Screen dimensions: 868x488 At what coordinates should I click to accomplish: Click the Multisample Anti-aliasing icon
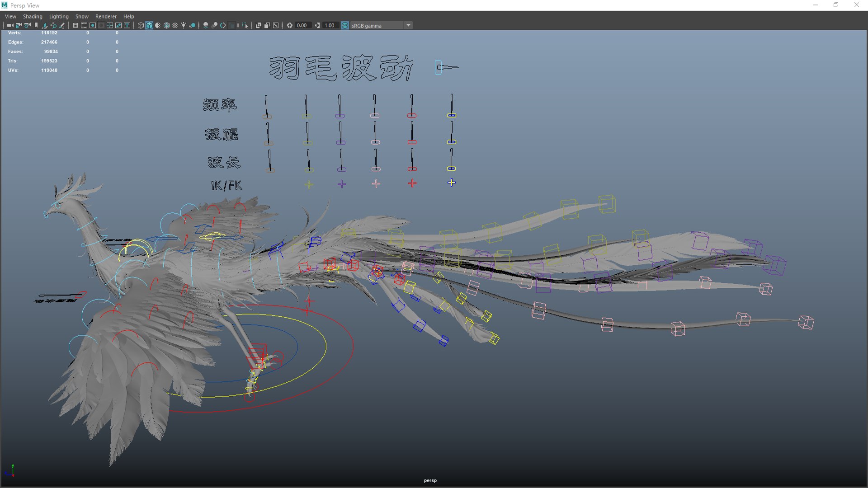click(223, 25)
